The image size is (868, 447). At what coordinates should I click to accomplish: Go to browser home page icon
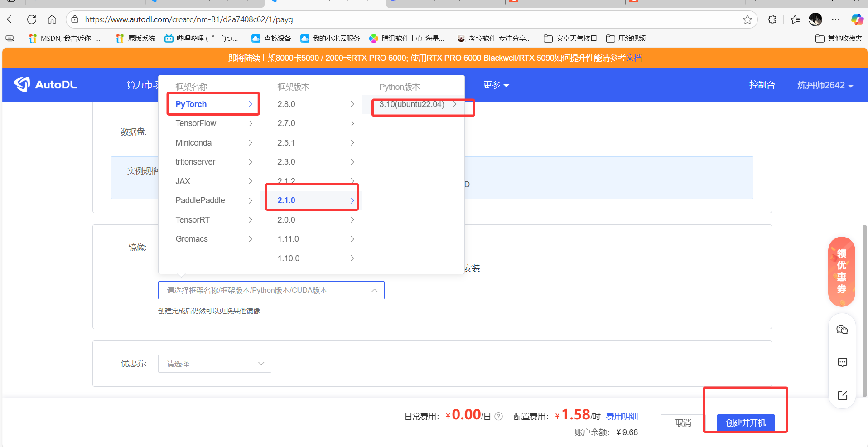point(52,19)
